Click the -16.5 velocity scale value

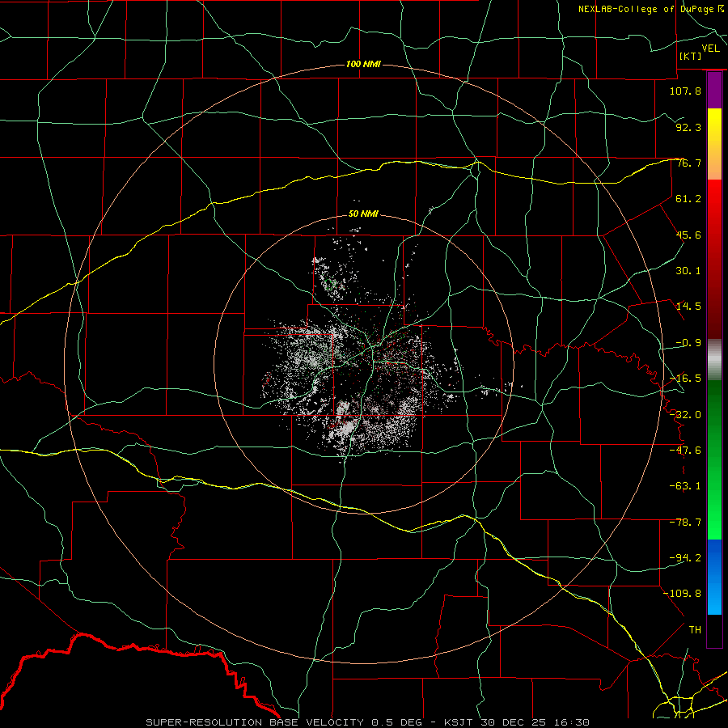click(x=685, y=379)
